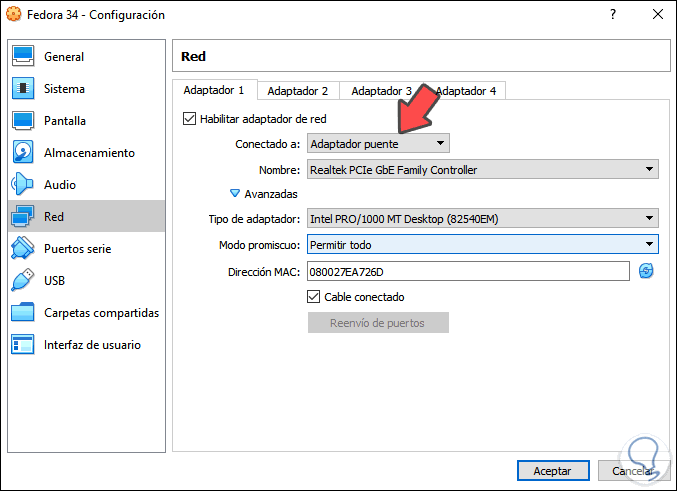Click the Dirección MAC text field
The width and height of the screenshot is (677, 491).
[x=467, y=271]
